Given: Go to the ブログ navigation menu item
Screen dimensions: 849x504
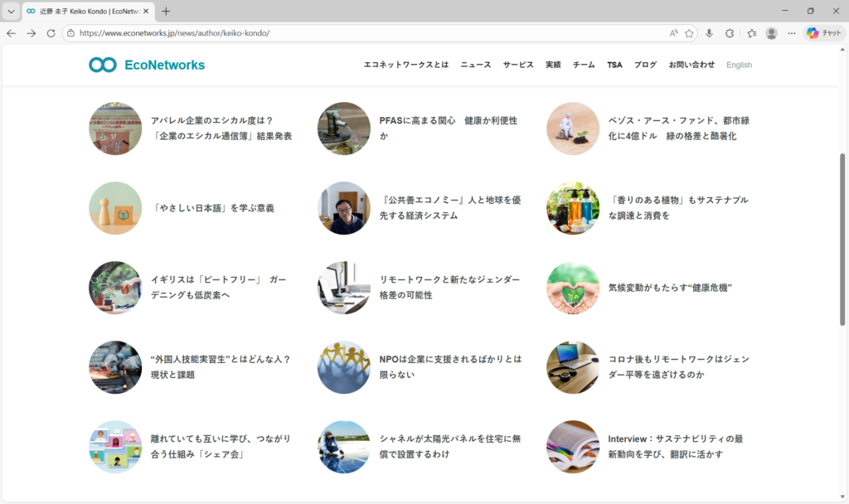Looking at the screenshot, I should pos(645,65).
